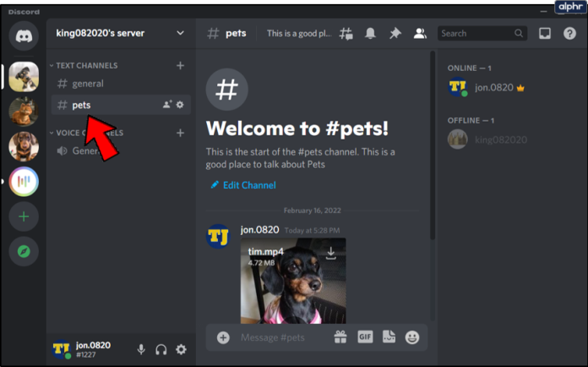
Task: Create invite for pets channel
Action: (167, 104)
